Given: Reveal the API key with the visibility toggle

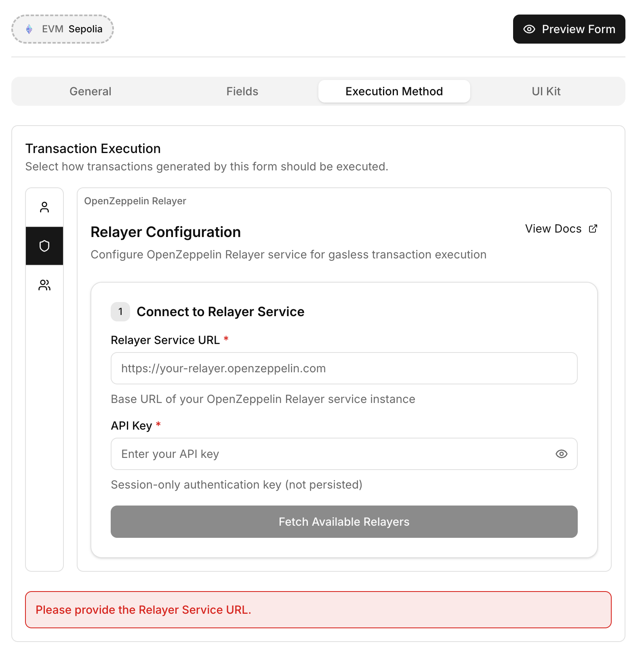Looking at the screenshot, I should pyautogui.click(x=562, y=454).
